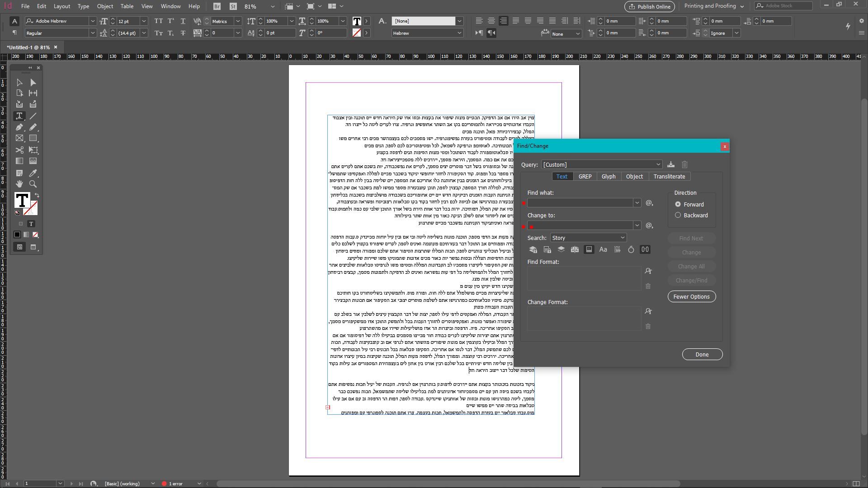Select the Eyedropper tool
Screen dimensions: 868x488
pyautogui.click(x=33, y=173)
